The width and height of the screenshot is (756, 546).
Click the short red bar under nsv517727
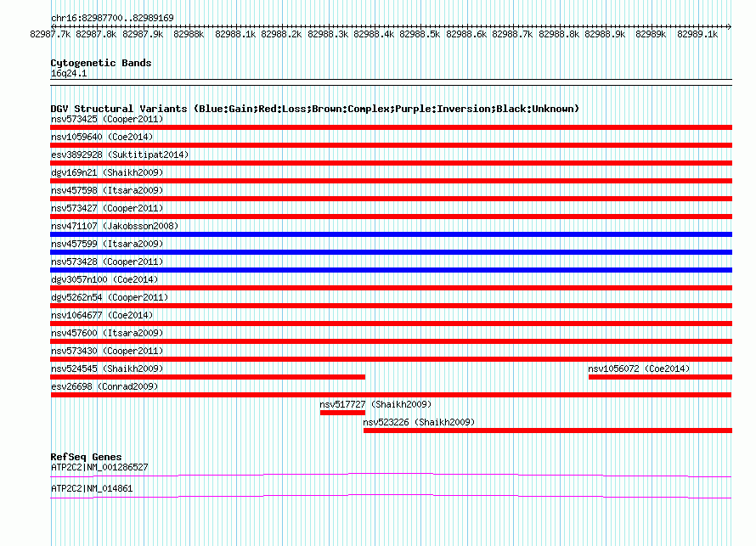pyautogui.click(x=343, y=413)
